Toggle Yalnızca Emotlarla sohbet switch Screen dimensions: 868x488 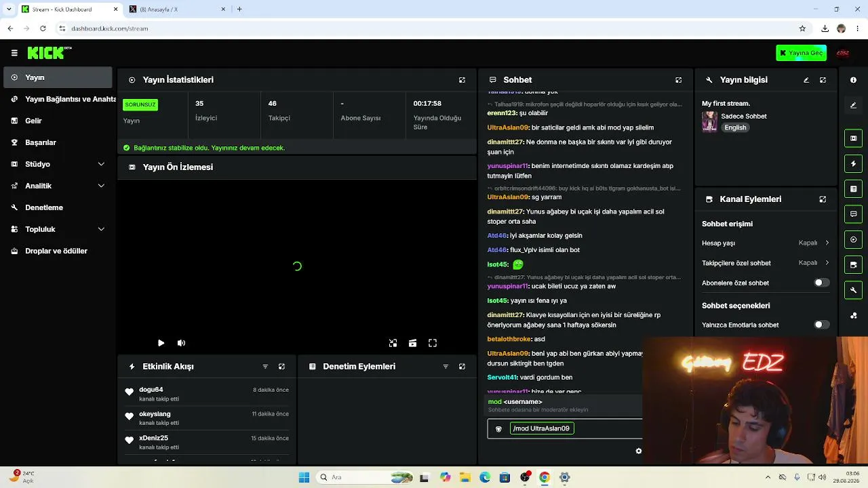(821, 325)
